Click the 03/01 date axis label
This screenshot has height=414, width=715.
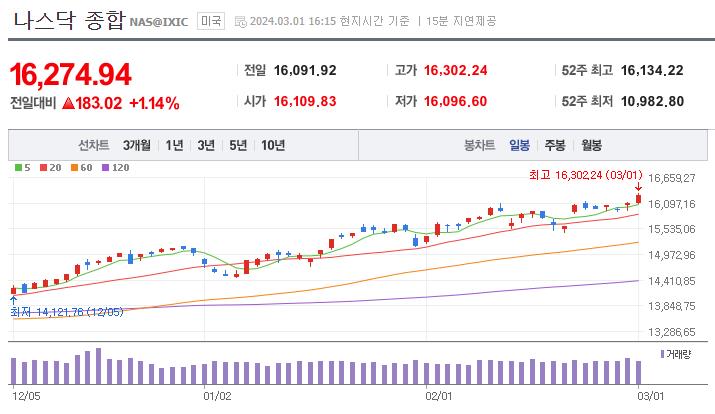(x=650, y=396)
